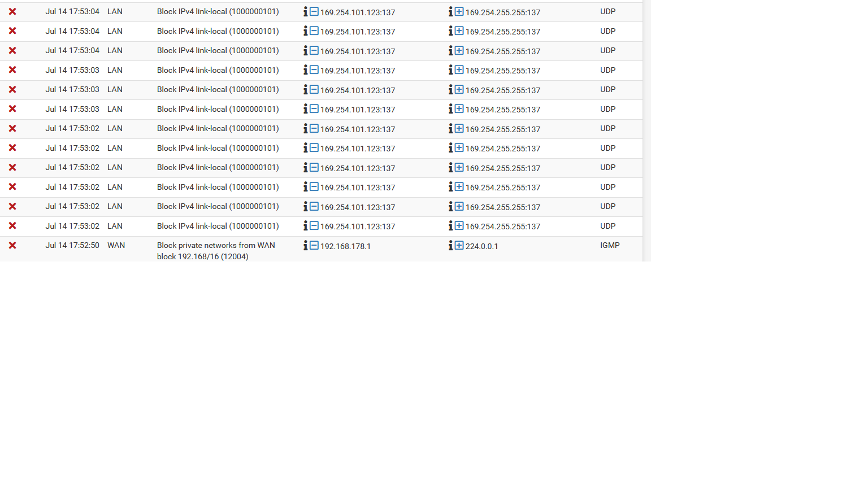Click the source minus icon on the last 17:53:02 row
The image size is (868, 488).
coord(314,226)
